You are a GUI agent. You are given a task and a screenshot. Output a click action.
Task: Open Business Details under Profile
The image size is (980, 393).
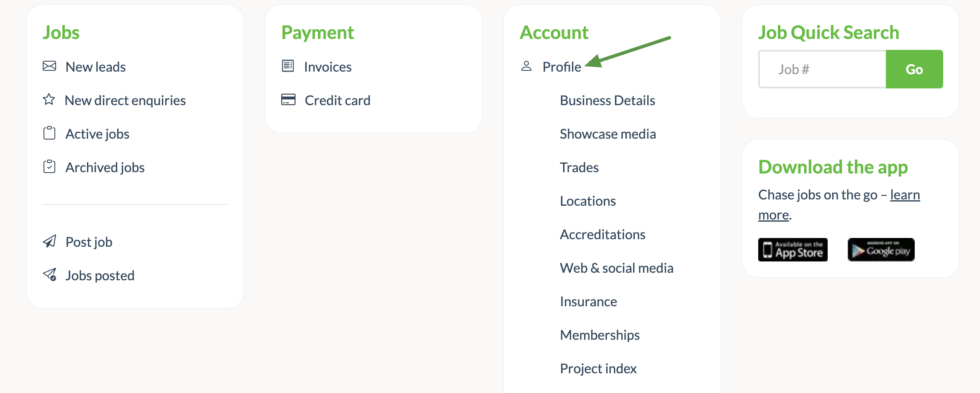(607, 101)
